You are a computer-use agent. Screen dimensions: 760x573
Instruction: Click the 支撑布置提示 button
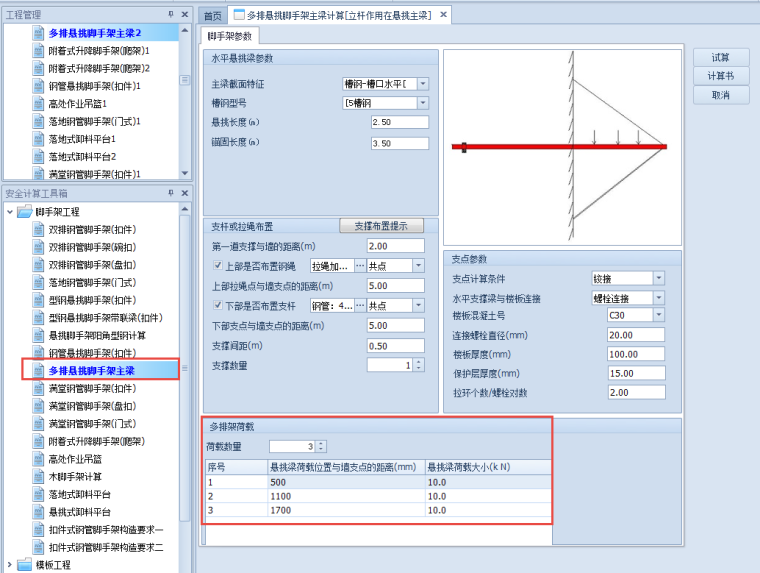click(381, 226)
